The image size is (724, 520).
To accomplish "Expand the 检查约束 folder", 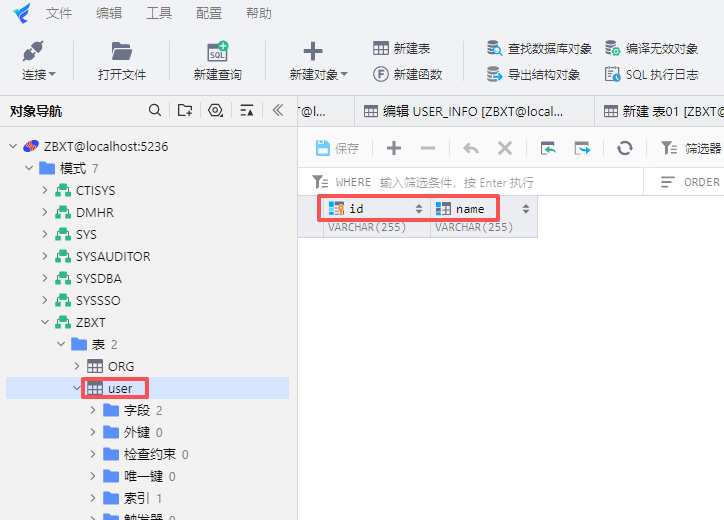I will [x=93, y=454].
